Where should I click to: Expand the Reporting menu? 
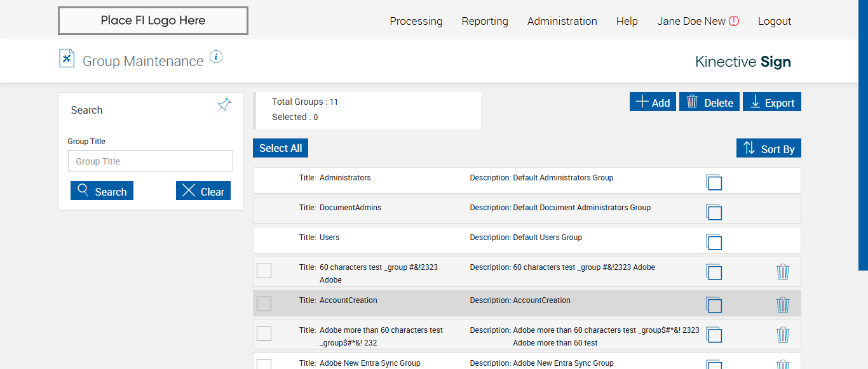pos(484,21)
